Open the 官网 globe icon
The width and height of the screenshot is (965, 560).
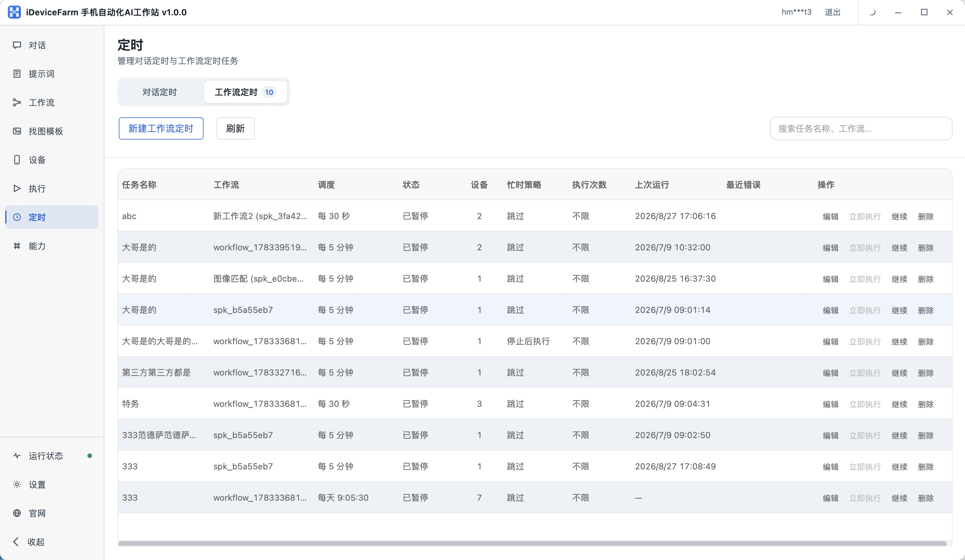tap(17, 513)
